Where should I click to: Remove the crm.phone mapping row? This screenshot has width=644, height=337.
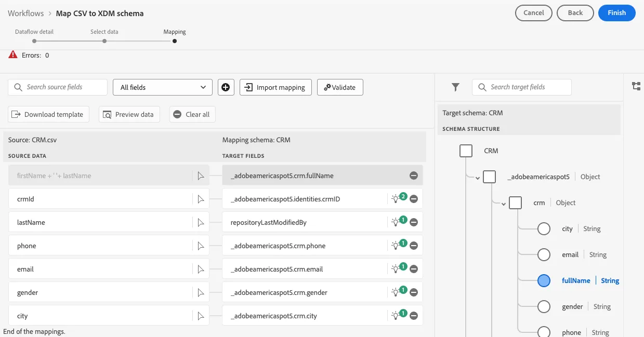point(414,246)
